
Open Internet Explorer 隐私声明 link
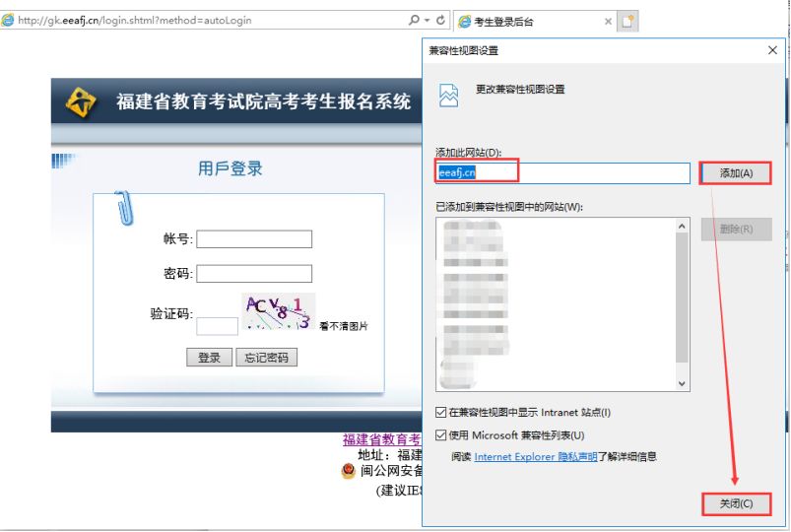[535, 457]
